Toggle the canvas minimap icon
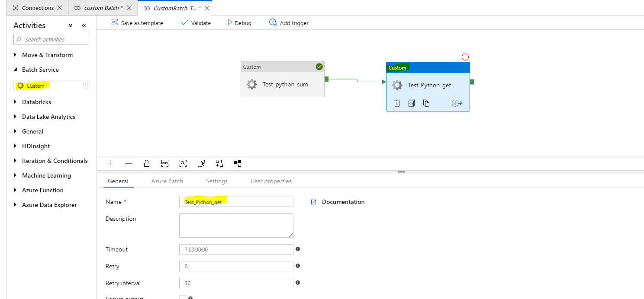This screenshot has width=644, height=299. (x=238, y=163)
